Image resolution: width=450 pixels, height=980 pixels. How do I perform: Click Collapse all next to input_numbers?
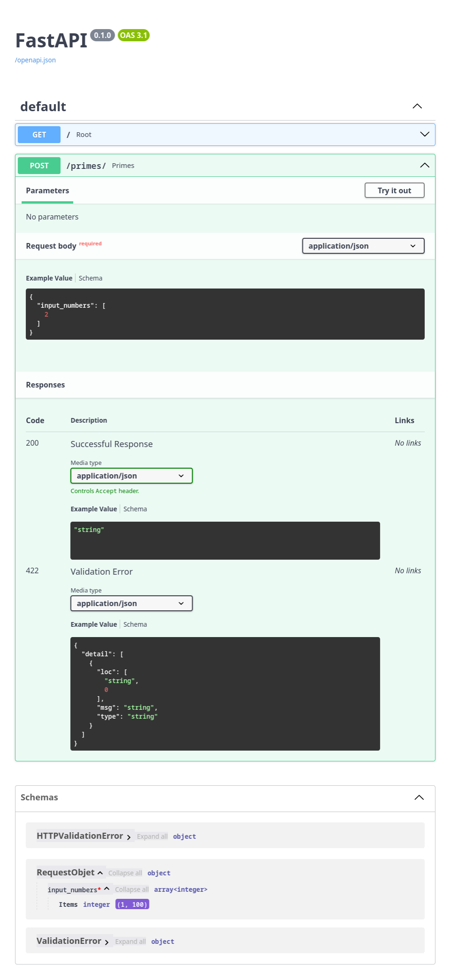pyautogui.click(x=132, y=889)
